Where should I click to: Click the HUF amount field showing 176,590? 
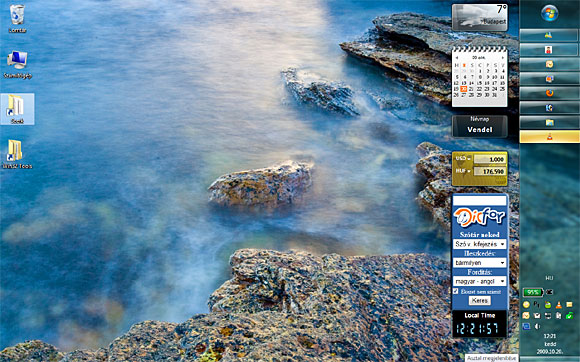pyautogui.click(x=490, y=172)
